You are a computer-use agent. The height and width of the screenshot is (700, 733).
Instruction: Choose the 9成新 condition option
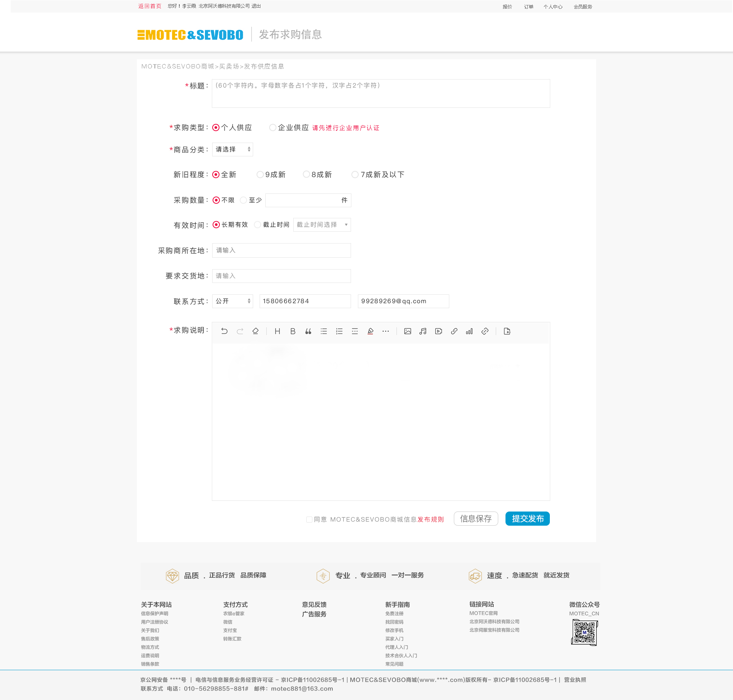pos(260,175)
